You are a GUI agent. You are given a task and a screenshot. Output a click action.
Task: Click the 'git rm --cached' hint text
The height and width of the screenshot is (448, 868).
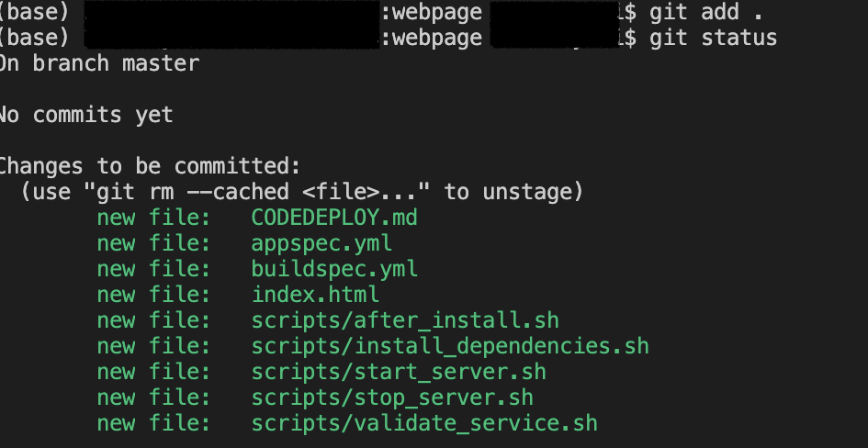tap(193, 193)
